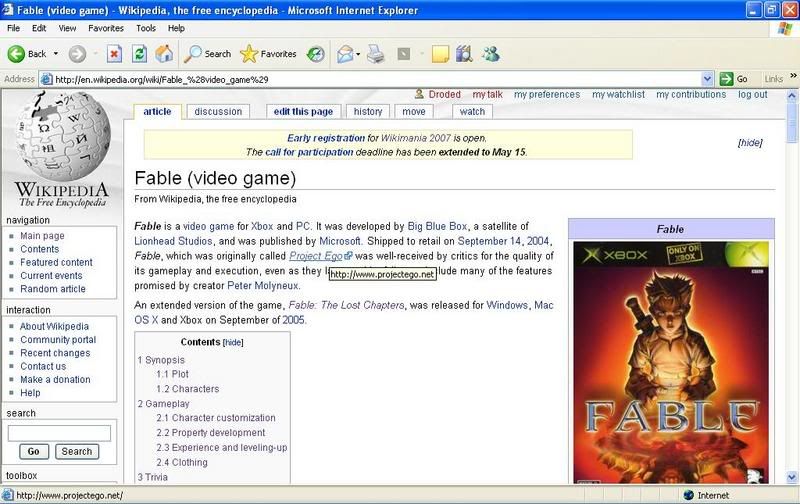Click the grayed Edit toolbar icon

tap(404, 54)
